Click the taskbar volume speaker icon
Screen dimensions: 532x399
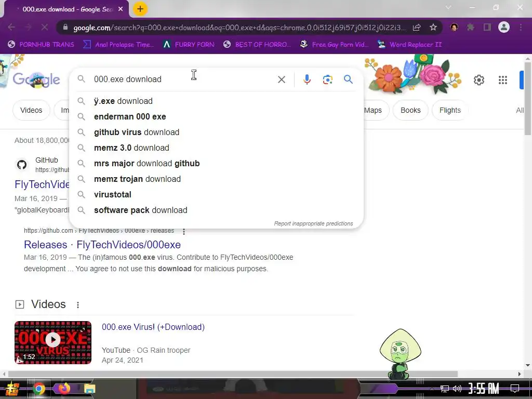pos(457,389)
